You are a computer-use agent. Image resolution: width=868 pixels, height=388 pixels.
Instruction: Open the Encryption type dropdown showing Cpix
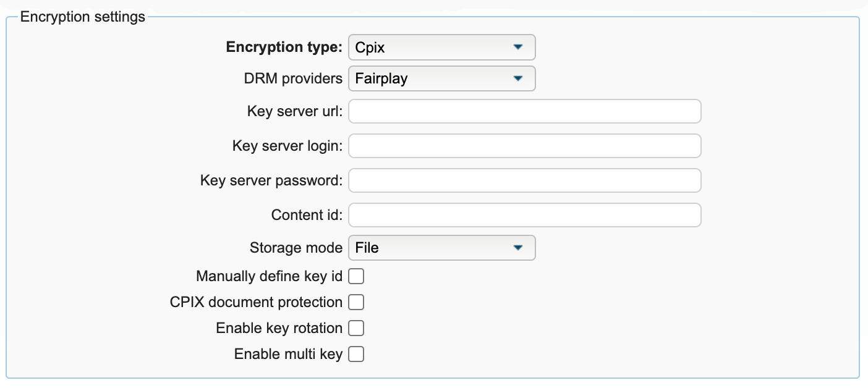click(x=441, y=48)
